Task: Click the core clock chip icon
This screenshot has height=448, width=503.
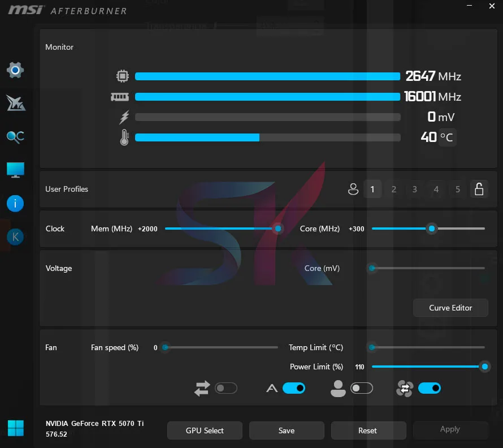Action: click(123, 76)
